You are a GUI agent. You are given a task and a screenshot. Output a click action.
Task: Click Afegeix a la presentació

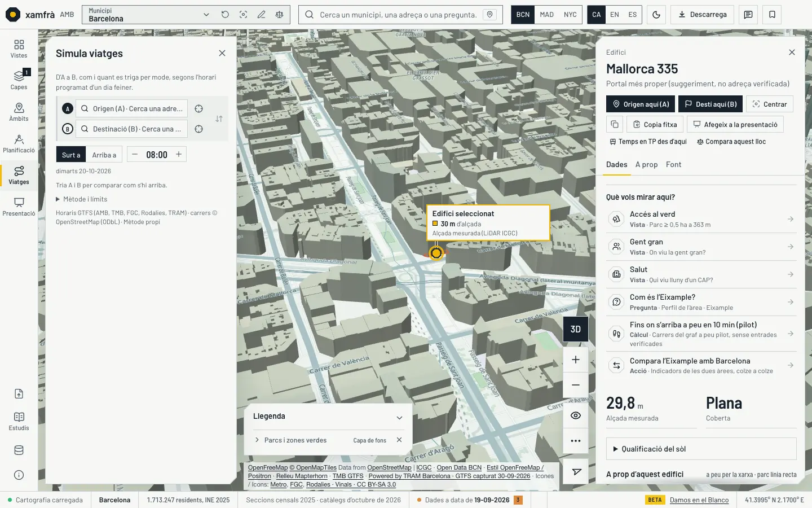pyautogui.click(x=735, y=124)
